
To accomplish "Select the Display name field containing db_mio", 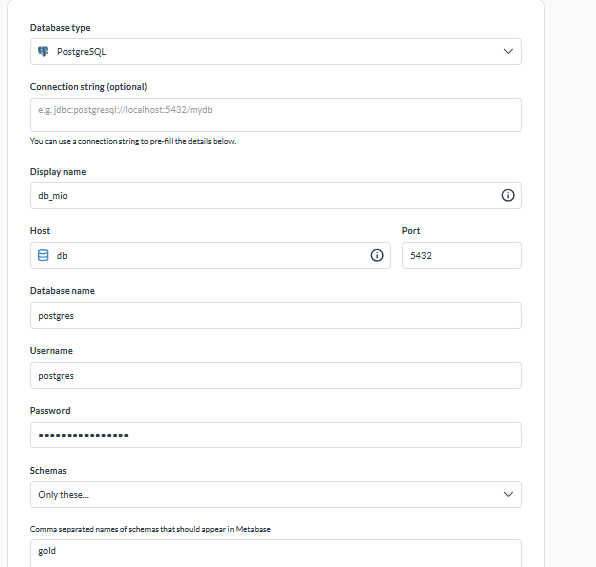I will 276,195.
